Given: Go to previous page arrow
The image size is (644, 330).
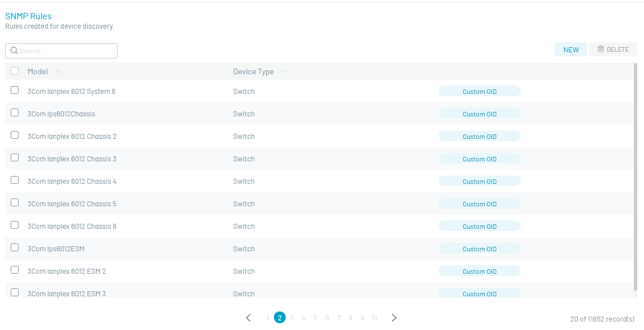Looking at the screenshot, I should 249,318.
